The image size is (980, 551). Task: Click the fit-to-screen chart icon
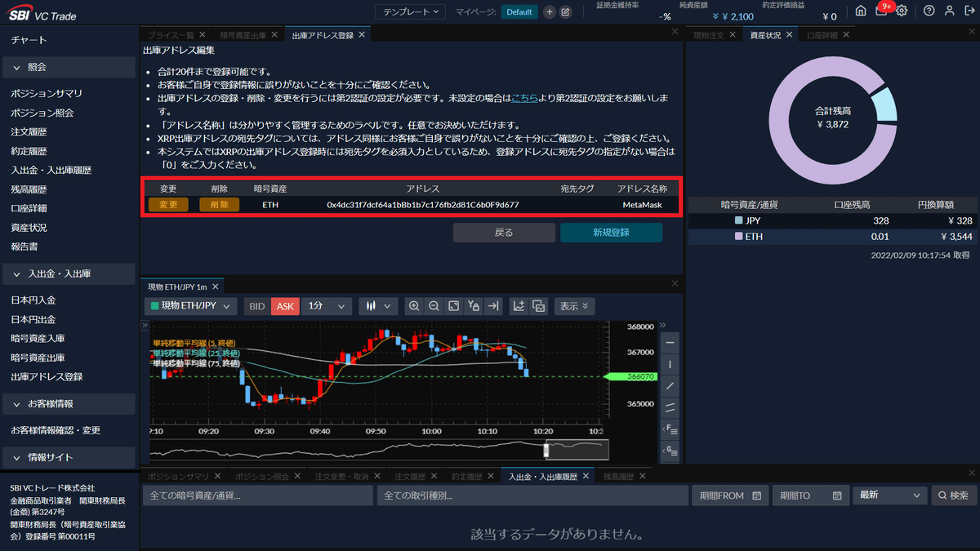(453, 306)
